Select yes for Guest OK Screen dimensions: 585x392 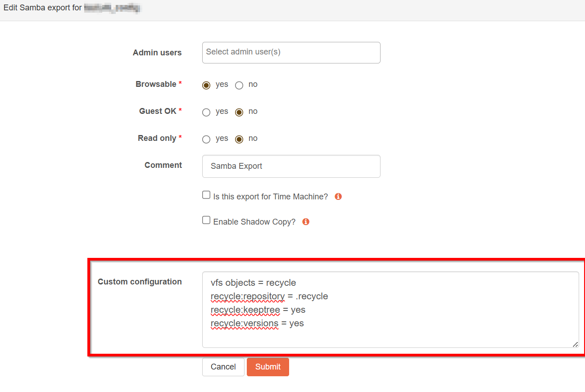(206, 112)
